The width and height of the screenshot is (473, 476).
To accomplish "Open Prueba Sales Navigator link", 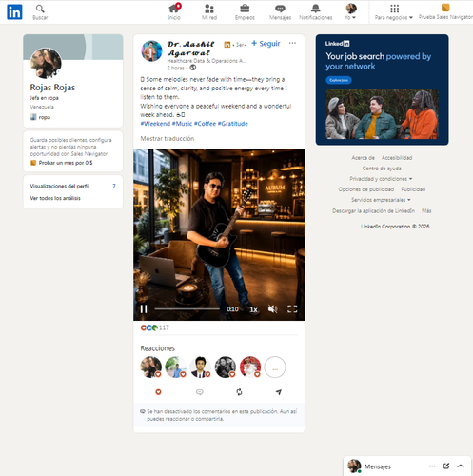I will 445,12.
